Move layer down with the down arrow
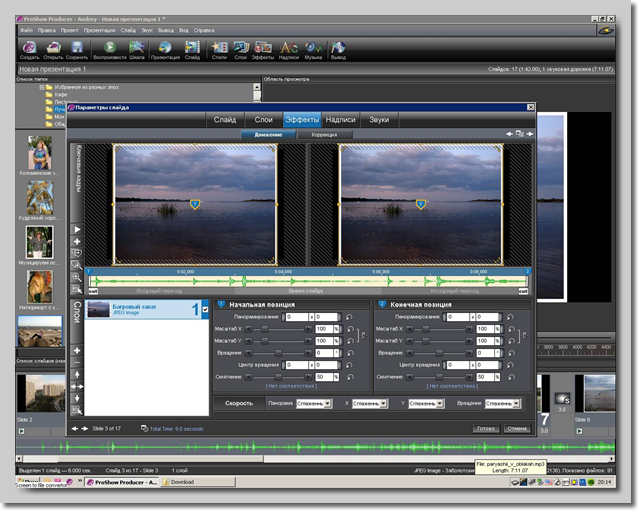Viewport: 638px width, 510px height. 77,398
